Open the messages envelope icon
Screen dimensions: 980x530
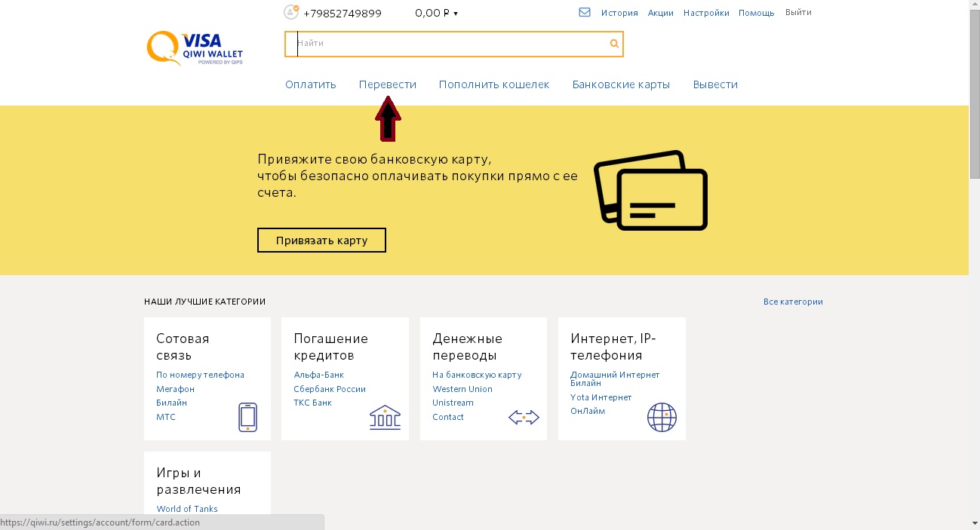pos(585,12)
